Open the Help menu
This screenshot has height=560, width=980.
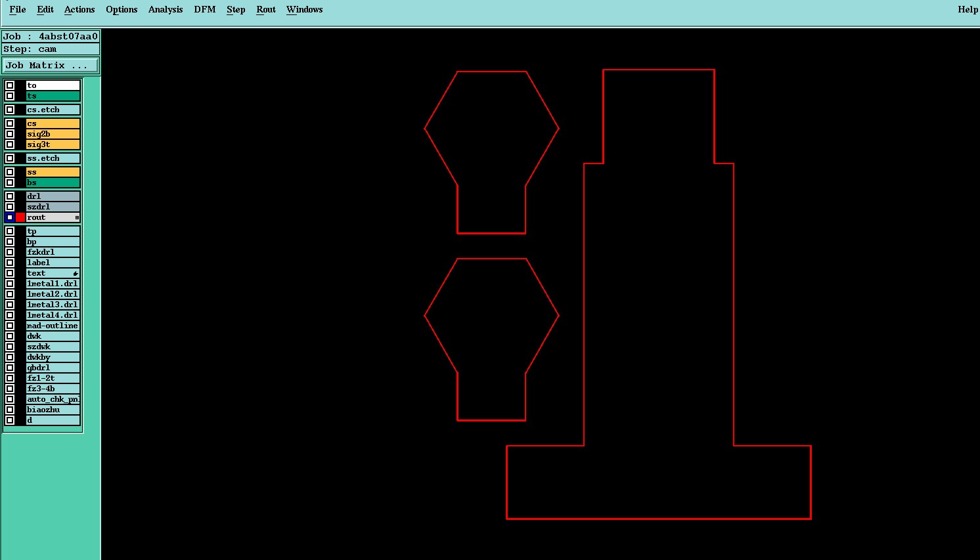click(968, 9)
